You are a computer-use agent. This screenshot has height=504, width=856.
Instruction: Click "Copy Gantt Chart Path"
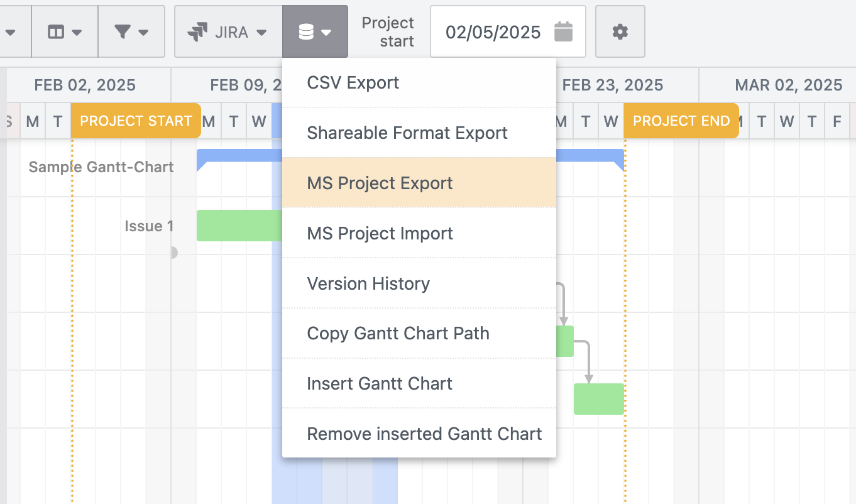pyautogui.click(x=398, y=334)
